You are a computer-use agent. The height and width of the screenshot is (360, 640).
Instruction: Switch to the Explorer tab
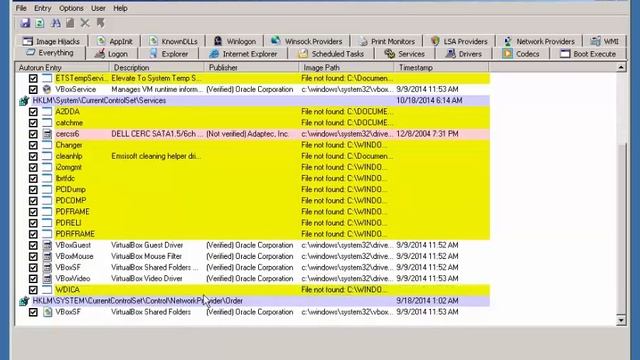pyautogui.click(x=168, y=54)
